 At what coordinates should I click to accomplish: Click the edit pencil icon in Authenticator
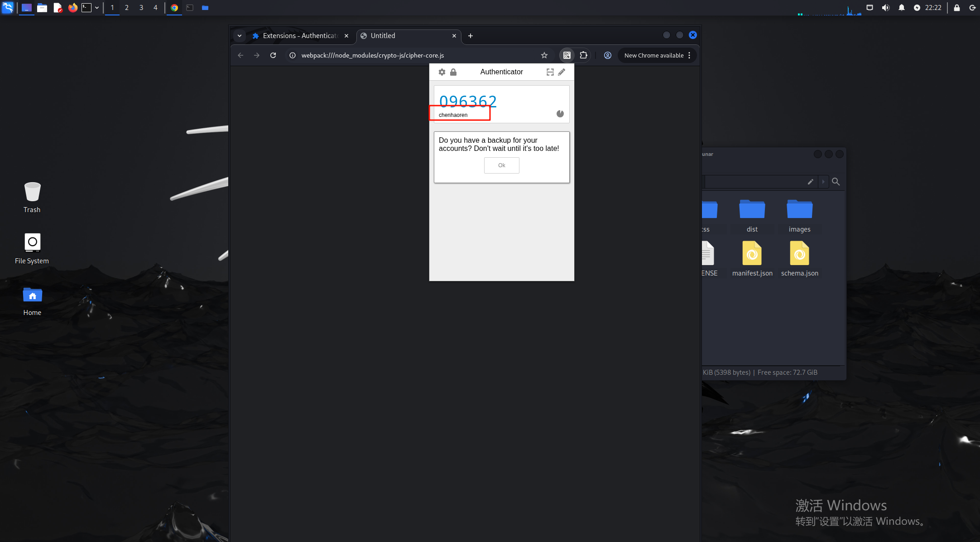tap(562, 72)
